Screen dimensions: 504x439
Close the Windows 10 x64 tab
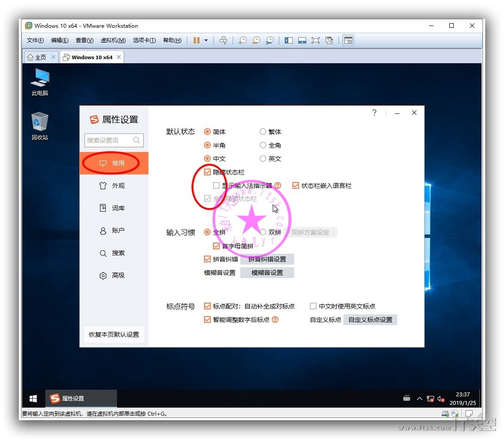click(x=119, y=57)
